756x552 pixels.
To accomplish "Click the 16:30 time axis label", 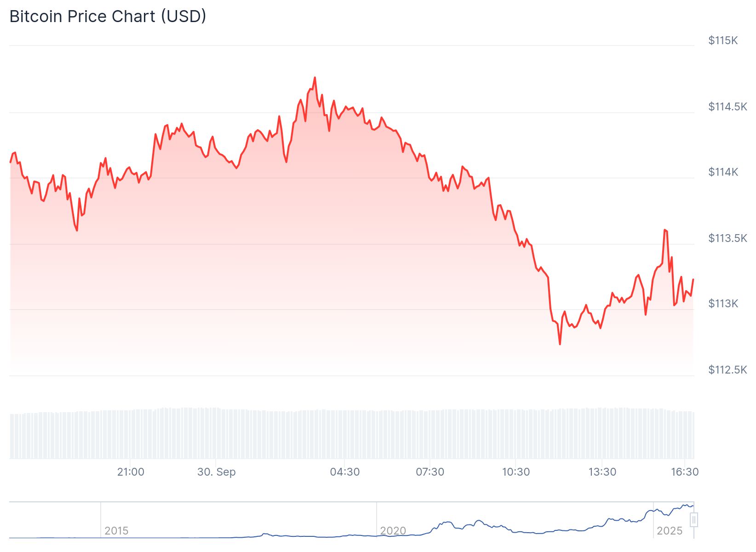I will click(685, 472).
